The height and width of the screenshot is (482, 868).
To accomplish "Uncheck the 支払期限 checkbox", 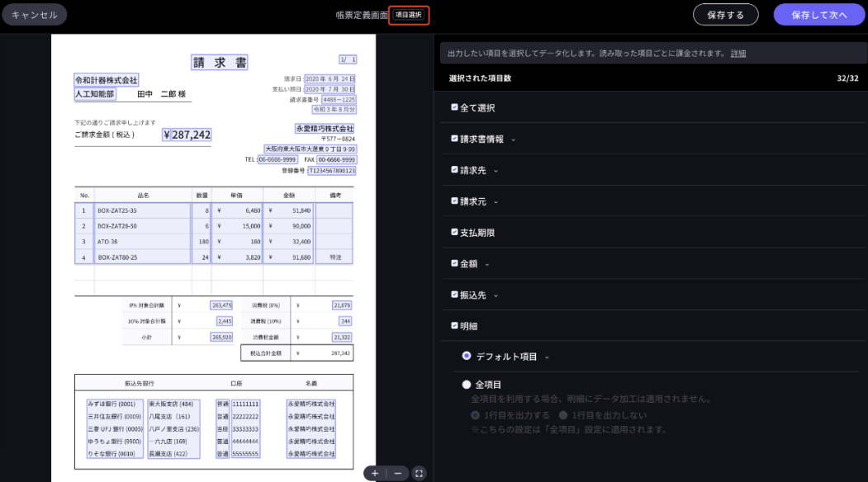I will point(454,233).
